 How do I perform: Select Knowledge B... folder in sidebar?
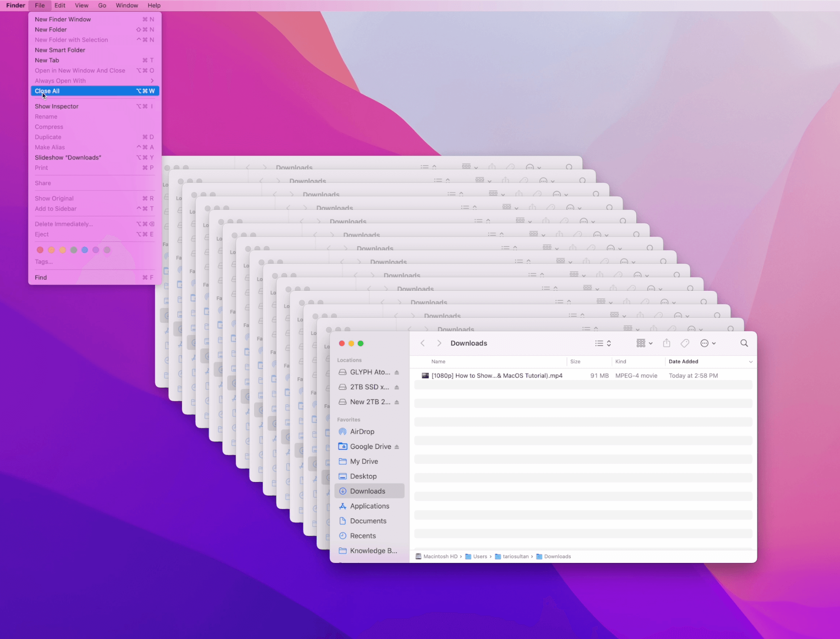pos(369,550)
